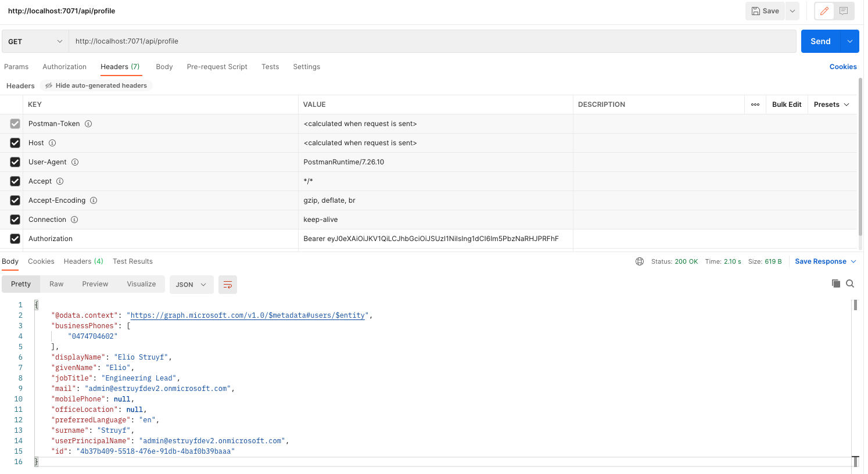The height and width of the screenshot is (474, 868).
Task: Open the request Body tab
Action: tap(164, 67)
